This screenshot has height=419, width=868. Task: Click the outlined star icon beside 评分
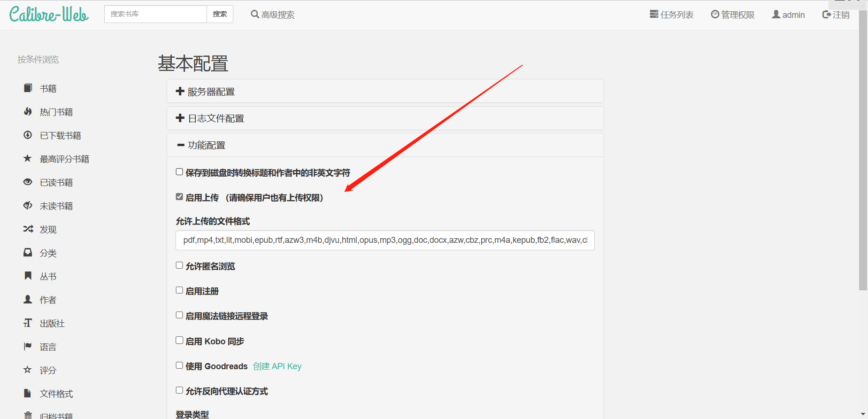tap(28, 370)
